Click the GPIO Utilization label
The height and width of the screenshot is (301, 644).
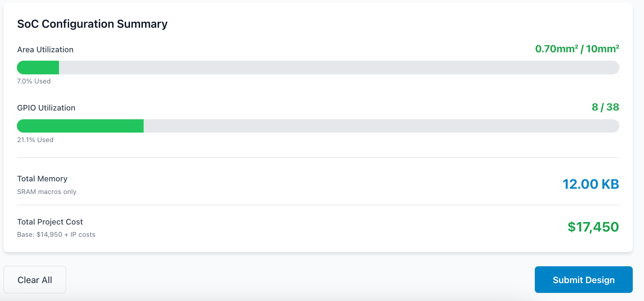click(46, 108)
